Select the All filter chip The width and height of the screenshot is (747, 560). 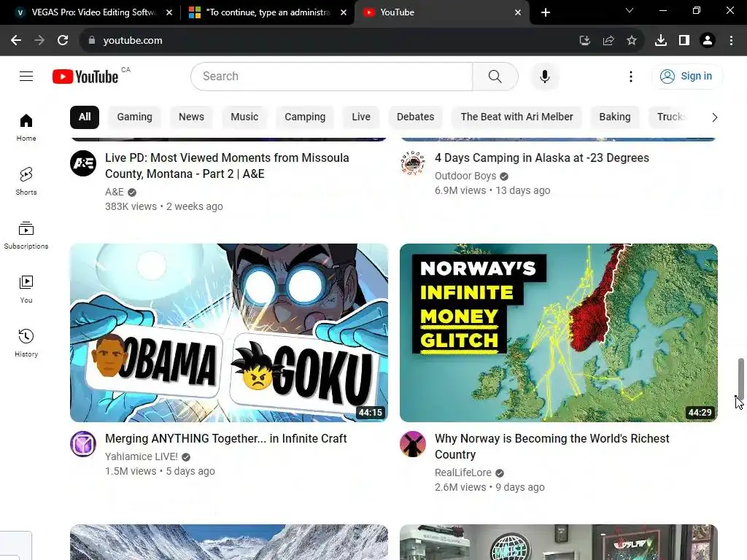point(85,117)
